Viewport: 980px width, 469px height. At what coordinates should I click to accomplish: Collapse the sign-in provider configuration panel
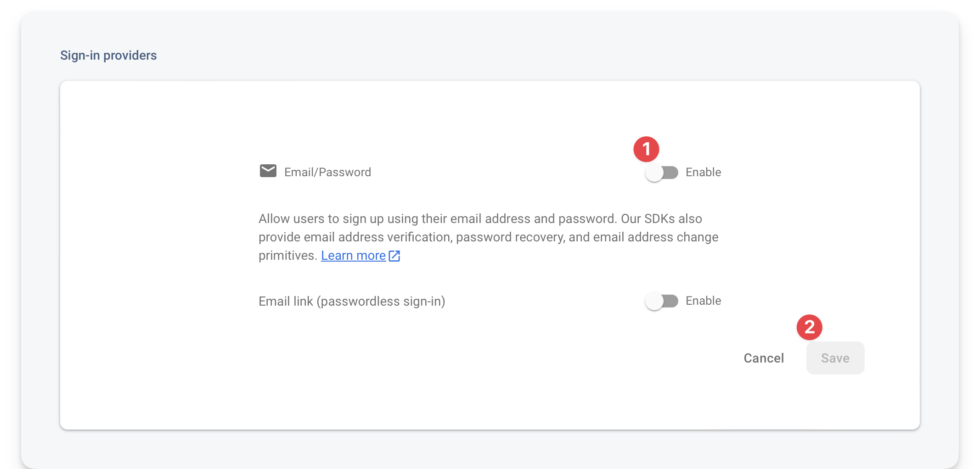(327, 172)
